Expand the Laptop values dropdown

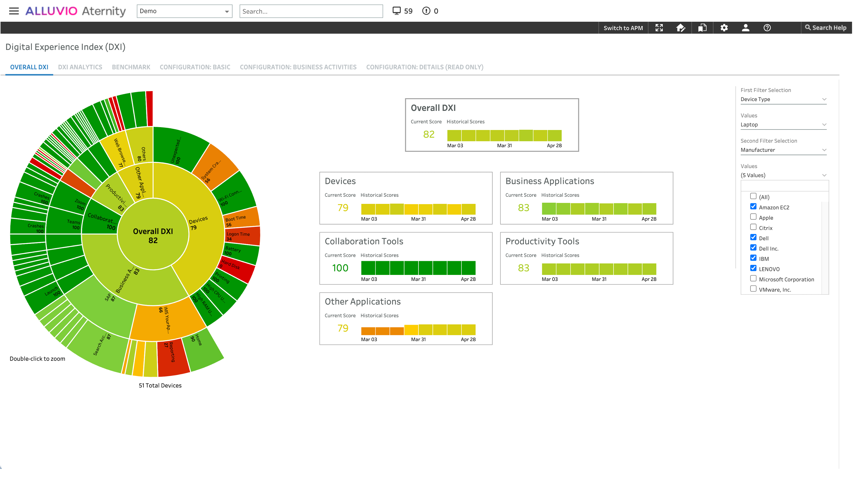click(783, 125)
